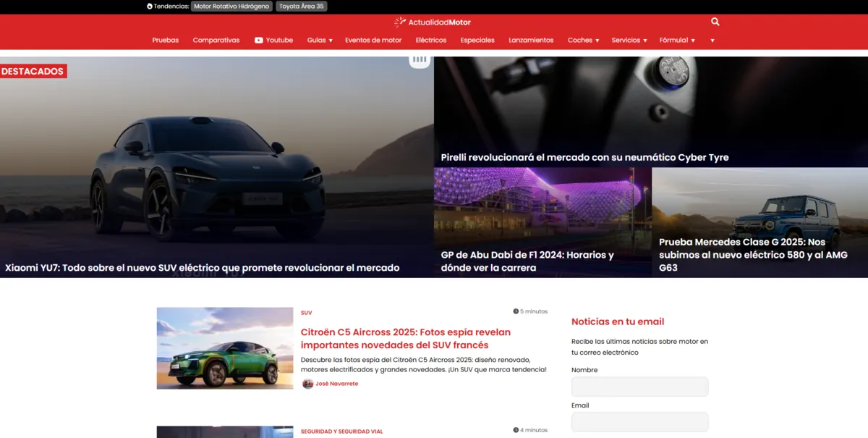Image resolution: width=868 pixels, height=438 pixels.
Task: Open the Citroën C5 Aircross 2025 headline
Action: click(406, 339)
